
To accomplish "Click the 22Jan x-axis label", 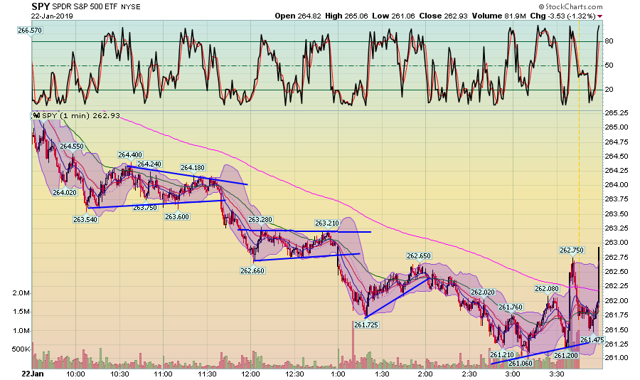I will 32,373.
